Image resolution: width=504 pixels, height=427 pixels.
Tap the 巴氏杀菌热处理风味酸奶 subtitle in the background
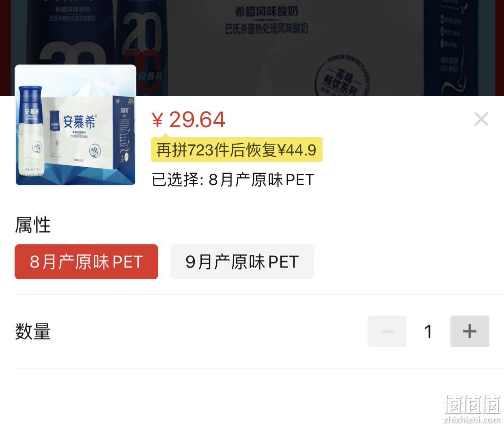coord(266,29)
